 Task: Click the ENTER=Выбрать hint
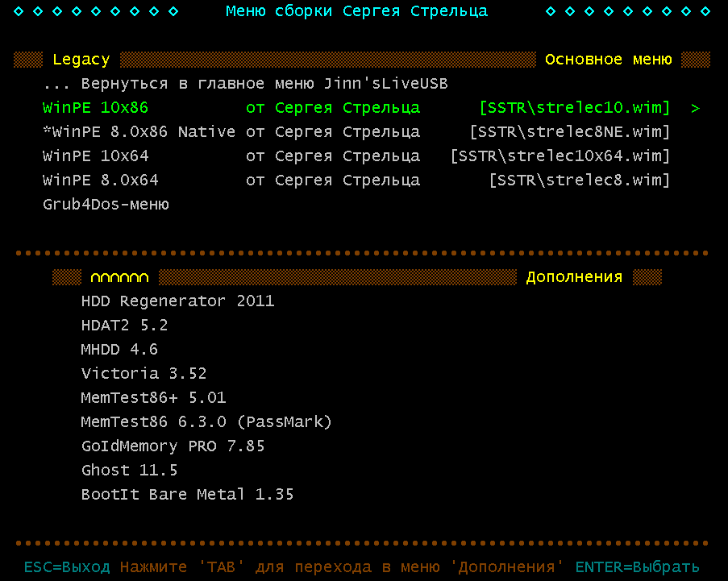(x=637, y=567)
